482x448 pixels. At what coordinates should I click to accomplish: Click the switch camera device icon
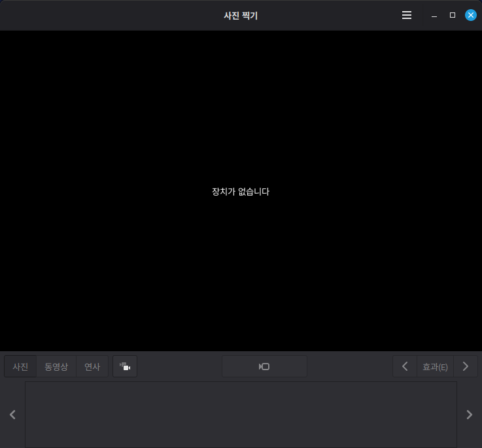click(x=125, y=367)
